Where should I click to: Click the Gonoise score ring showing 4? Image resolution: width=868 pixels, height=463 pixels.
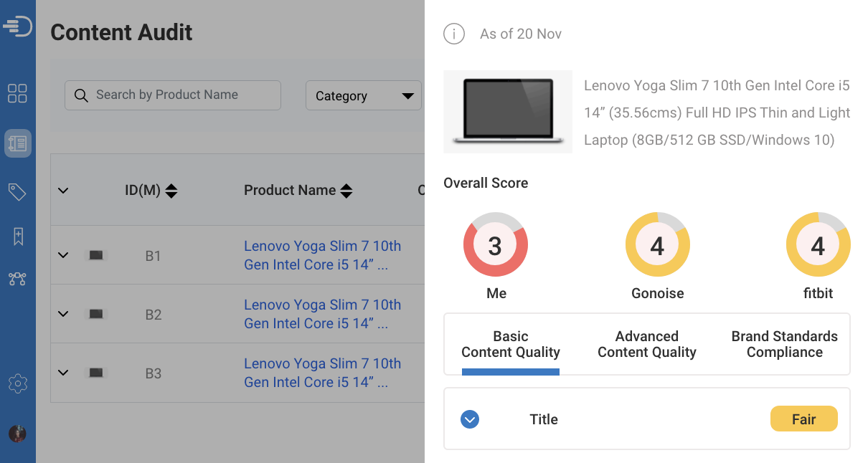(x=657, y=244)
